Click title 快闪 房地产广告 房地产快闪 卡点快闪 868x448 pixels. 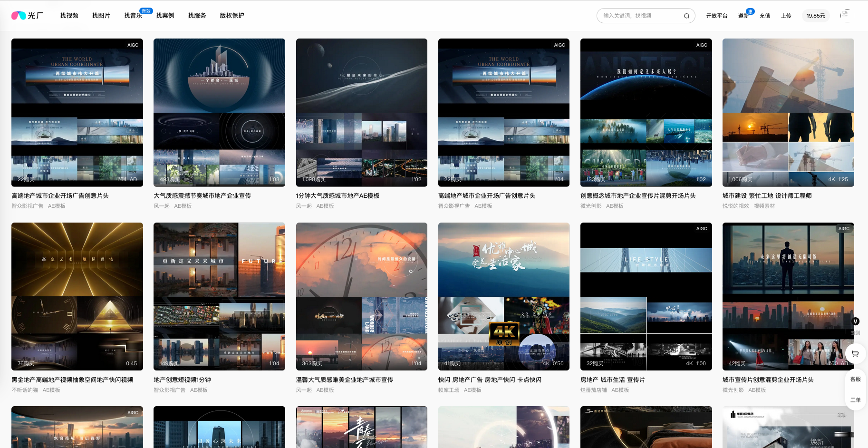click(x=490, y=380)
